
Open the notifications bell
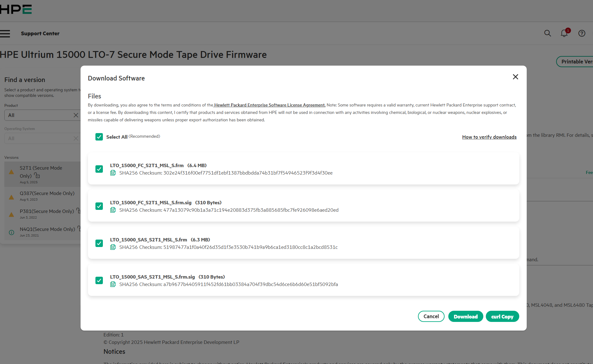coord(564,33)
